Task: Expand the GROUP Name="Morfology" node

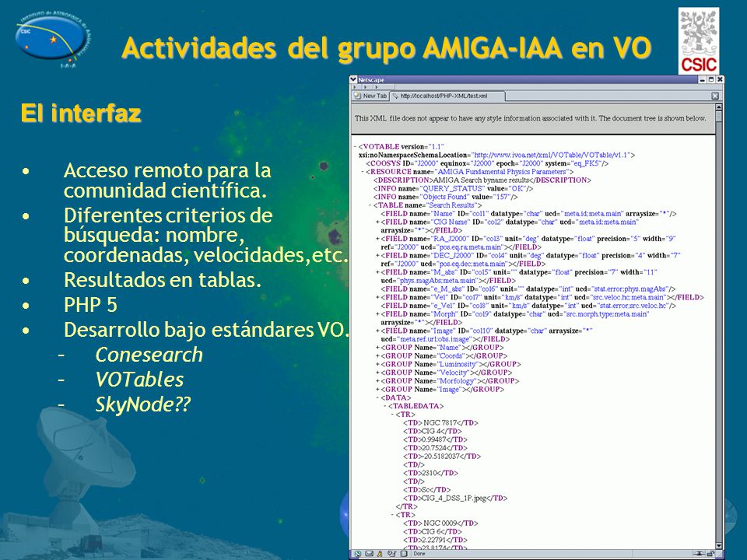Action: [x=378, y=381]
